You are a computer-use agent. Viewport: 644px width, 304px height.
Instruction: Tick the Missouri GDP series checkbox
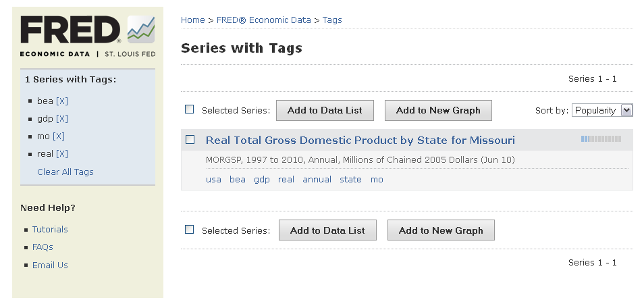pos(190,140)
